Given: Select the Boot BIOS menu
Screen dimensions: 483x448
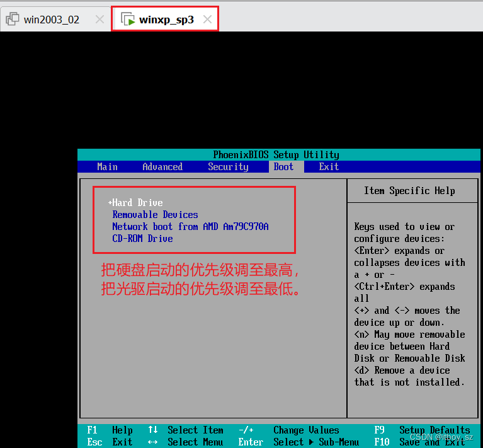Looking at the screenshot, I should tap(283, 167).
